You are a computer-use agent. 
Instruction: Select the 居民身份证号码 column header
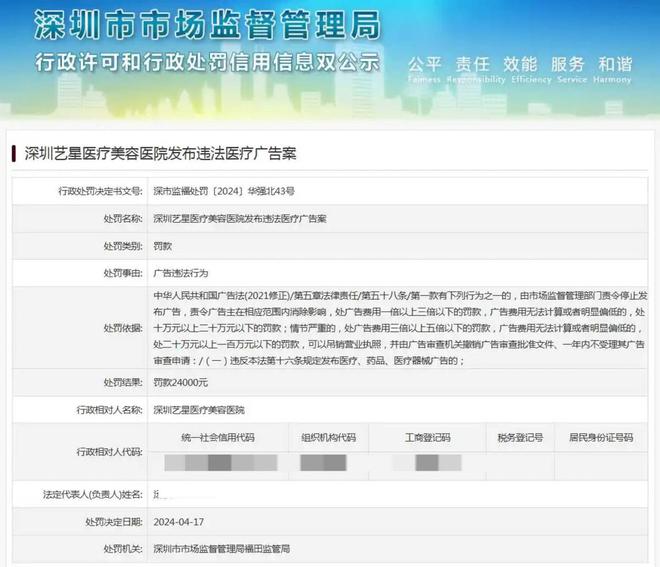(600, 437)
